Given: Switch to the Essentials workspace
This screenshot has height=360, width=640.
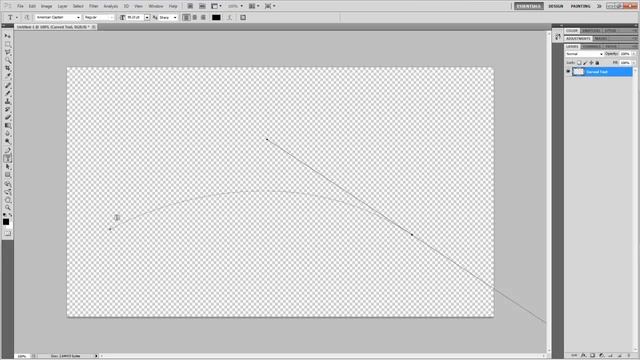Looking at the screenshot, I should pos(529,6).
